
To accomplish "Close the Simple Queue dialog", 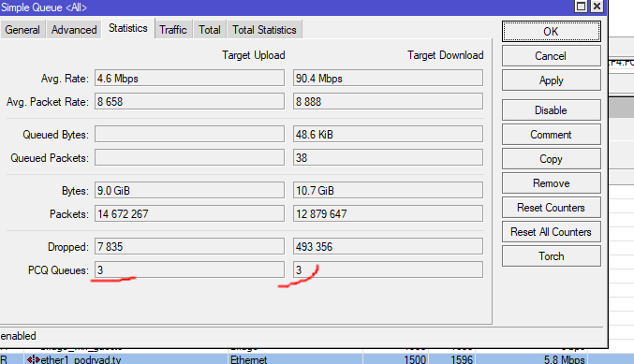I will pyautogui.click(x=597, y=6).
